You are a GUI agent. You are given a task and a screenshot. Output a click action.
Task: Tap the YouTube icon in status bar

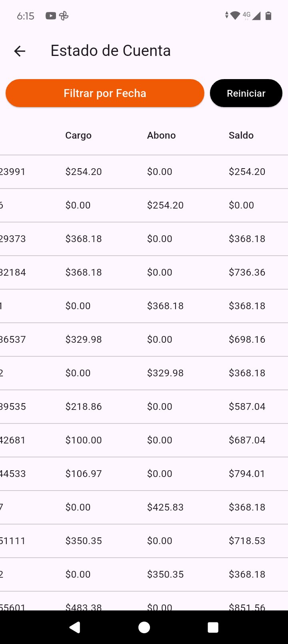tap(51, 16)
